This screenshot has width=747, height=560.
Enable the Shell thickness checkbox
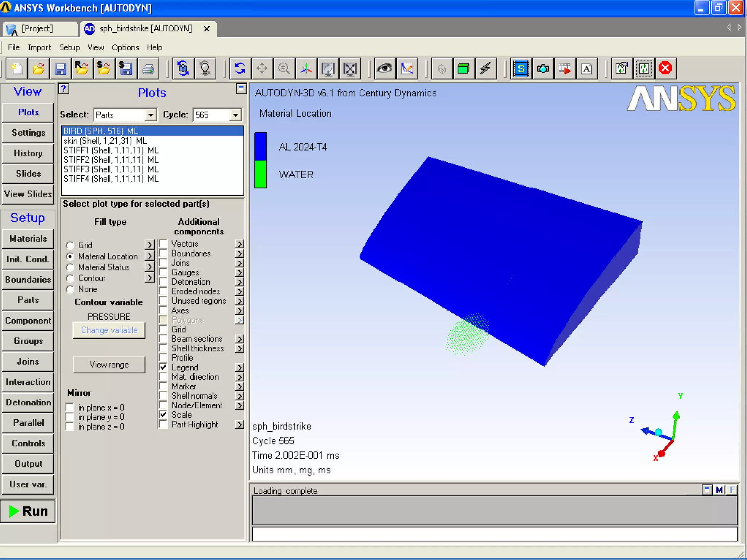(163, 348)
